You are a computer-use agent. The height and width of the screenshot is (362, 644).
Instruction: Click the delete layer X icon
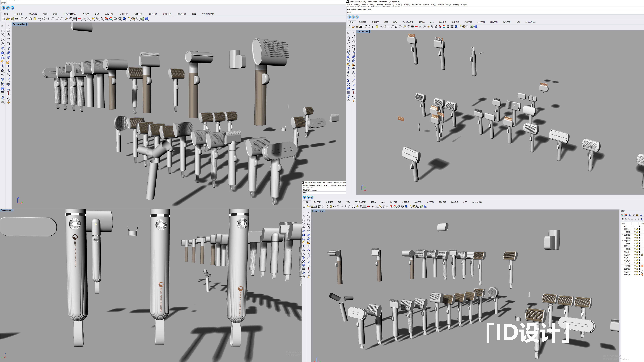point(629,219)
